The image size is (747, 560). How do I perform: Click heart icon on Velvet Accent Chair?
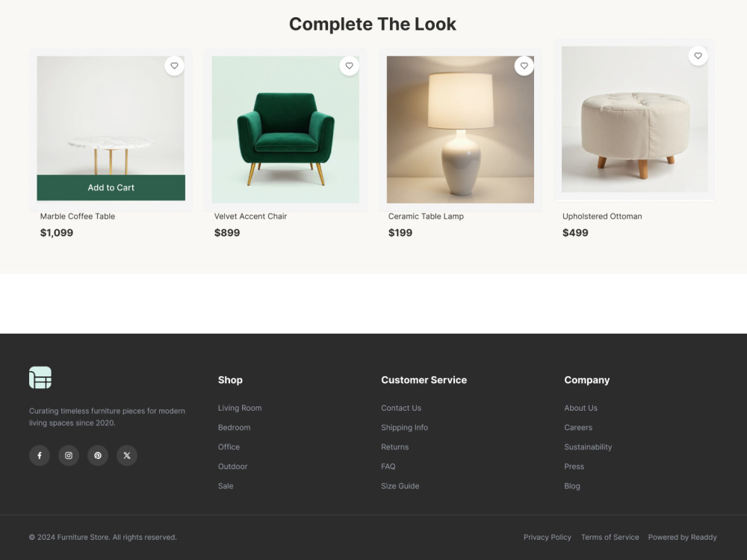(349, 66)
